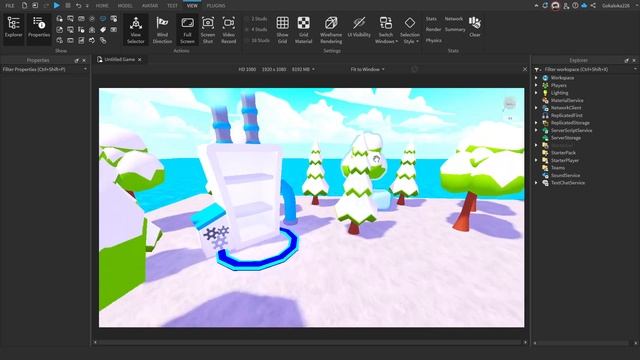
Task: Click the blue cloud publish icon
Action: [x=584, y=6]
